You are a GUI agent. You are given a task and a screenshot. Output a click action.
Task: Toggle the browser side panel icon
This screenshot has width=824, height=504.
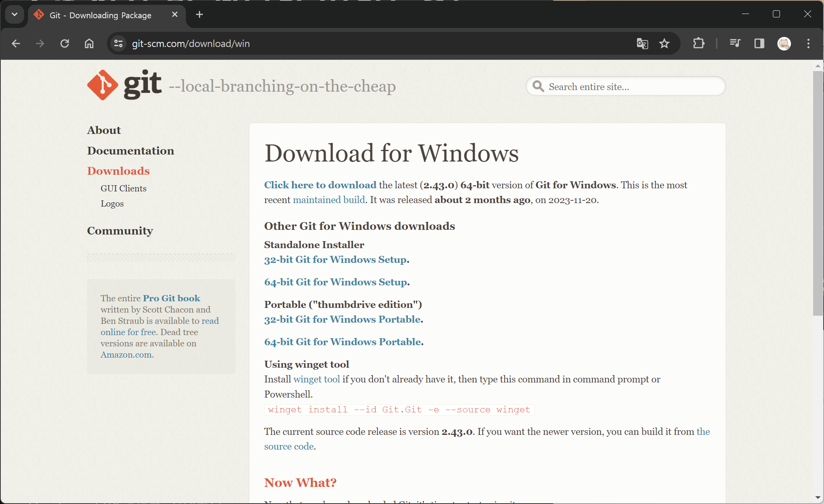coord(759,43)
